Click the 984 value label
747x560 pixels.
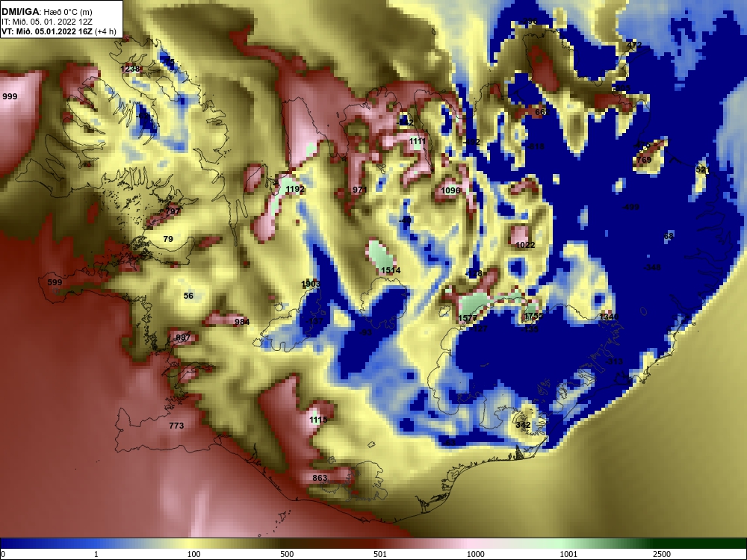(x=242, y=323)
